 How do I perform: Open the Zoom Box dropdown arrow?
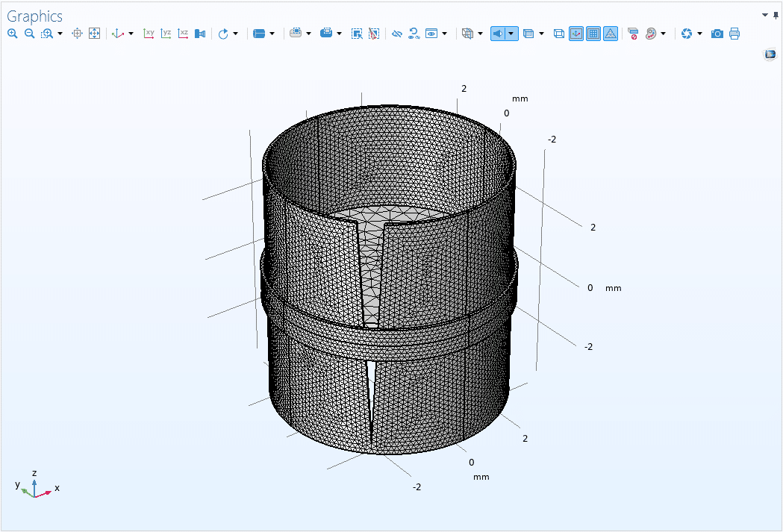pyautogui.click(x=60, y=34)
